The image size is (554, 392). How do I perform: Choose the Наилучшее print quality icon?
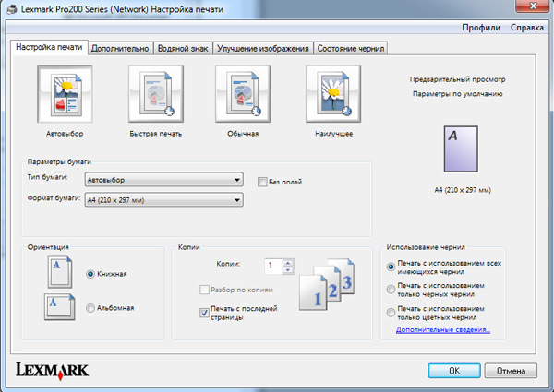coord(331,96)
